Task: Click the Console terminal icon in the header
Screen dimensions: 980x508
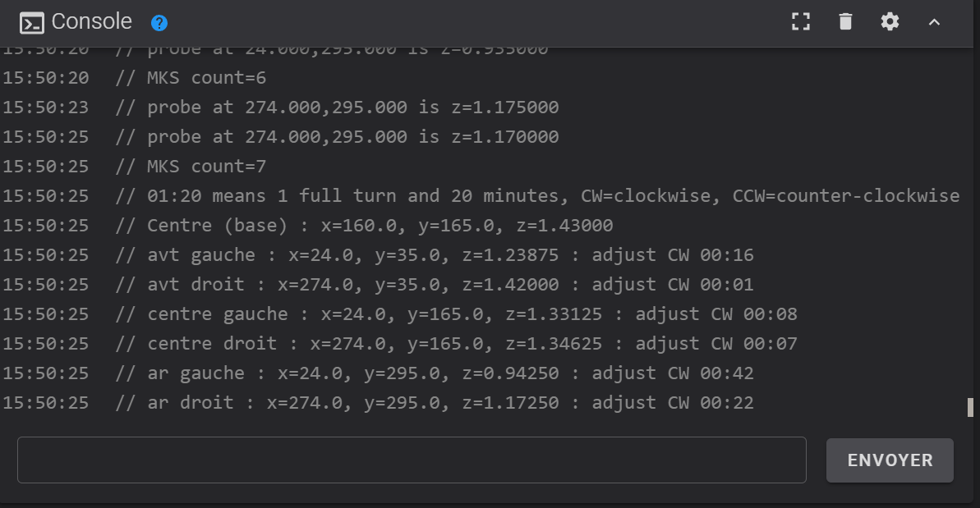Action: [31, 23]
